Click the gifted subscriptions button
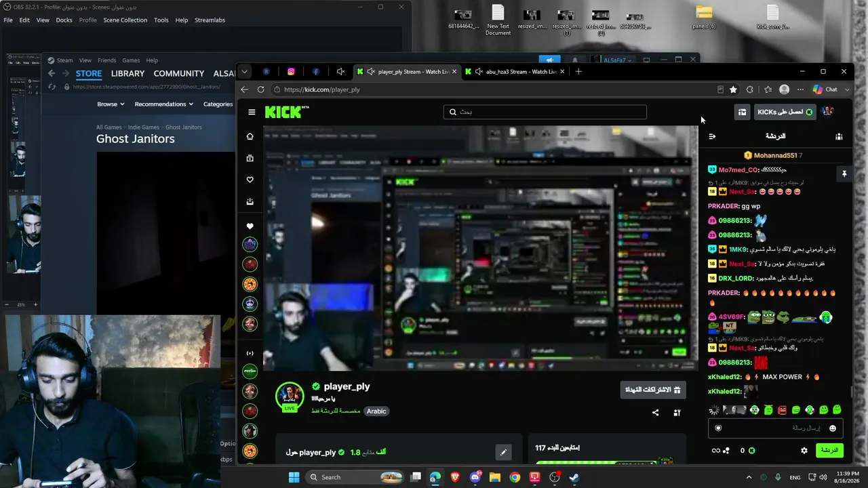This screenshot has height=488, width=868. pyautogui.click(x=652, y=390)
